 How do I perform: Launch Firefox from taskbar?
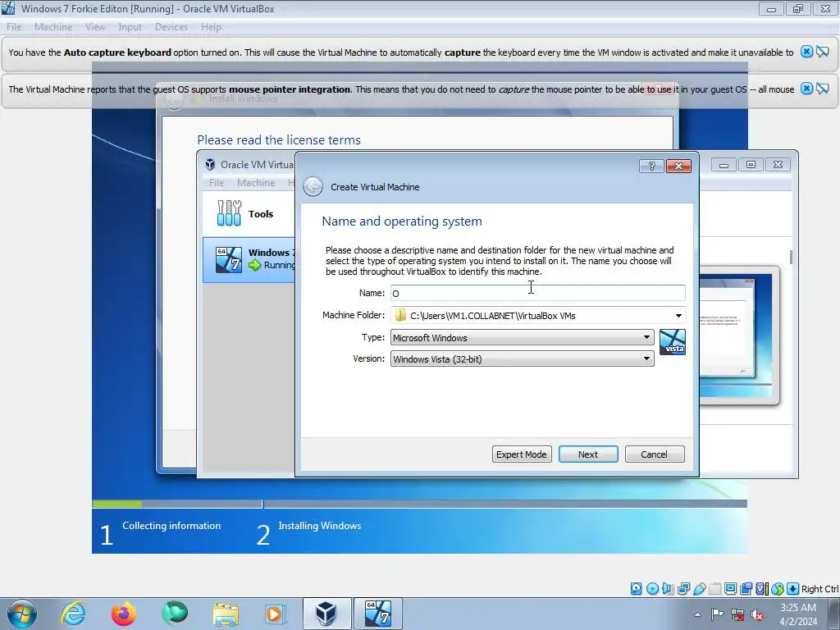pos(124,614)
